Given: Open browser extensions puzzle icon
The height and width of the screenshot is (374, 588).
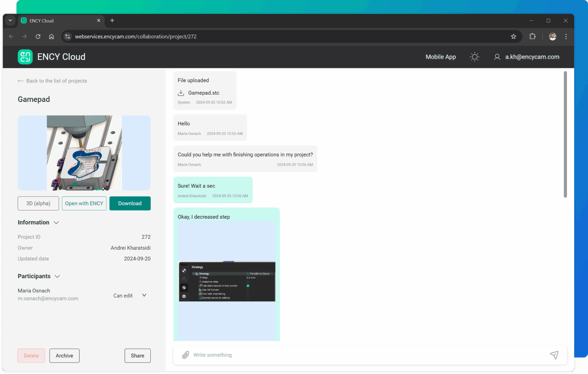Looking at the screenshot, I should tap(532, 36).
